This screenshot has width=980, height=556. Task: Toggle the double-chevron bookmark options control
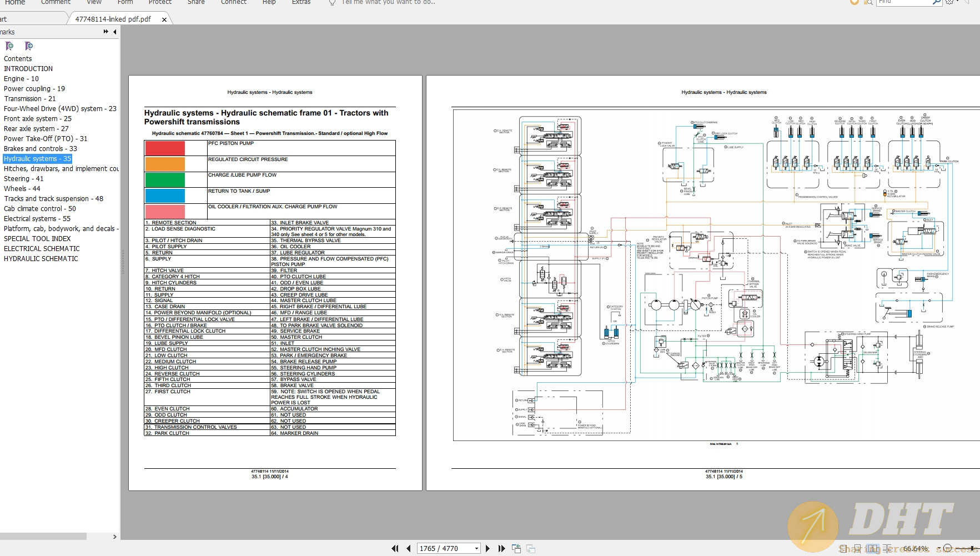pyautogui.click(x=105, y=32)
